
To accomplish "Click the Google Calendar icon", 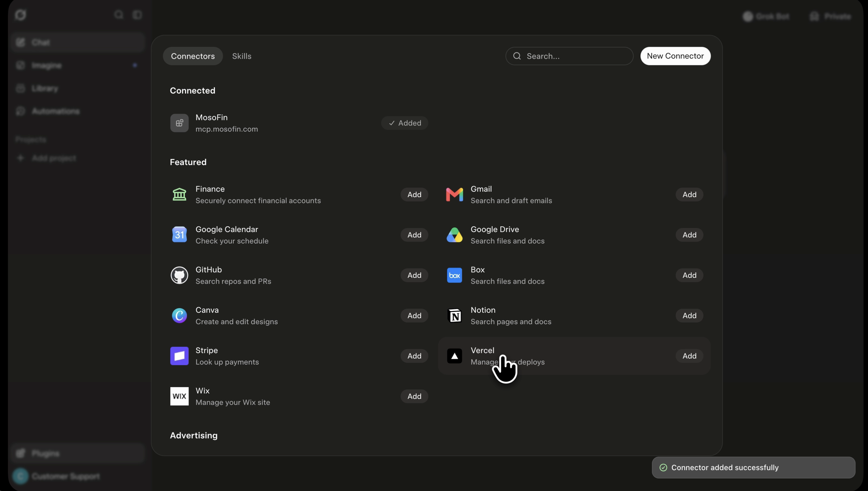I will tap(179, 235).
